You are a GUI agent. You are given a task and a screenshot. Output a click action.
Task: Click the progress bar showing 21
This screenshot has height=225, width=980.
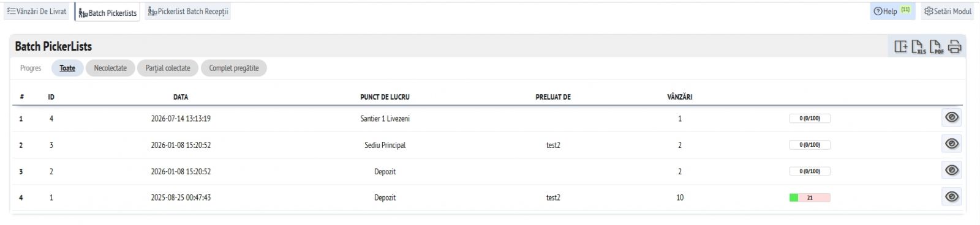(x=810, y=197)
